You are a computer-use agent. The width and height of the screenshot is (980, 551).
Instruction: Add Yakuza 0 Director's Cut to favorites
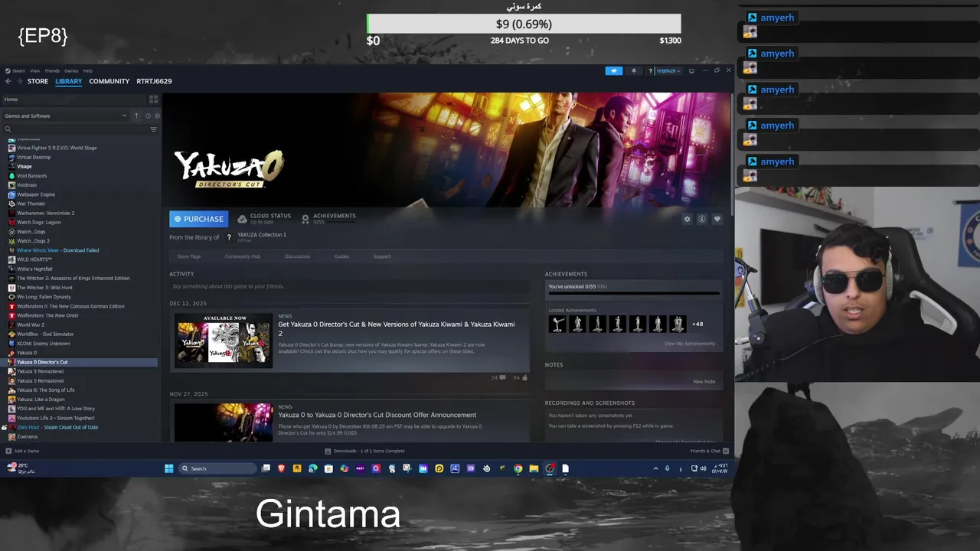click(x=717, y=219)
